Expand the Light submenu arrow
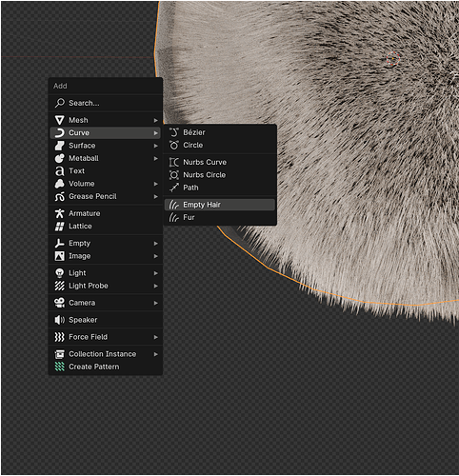 (156, 273)
